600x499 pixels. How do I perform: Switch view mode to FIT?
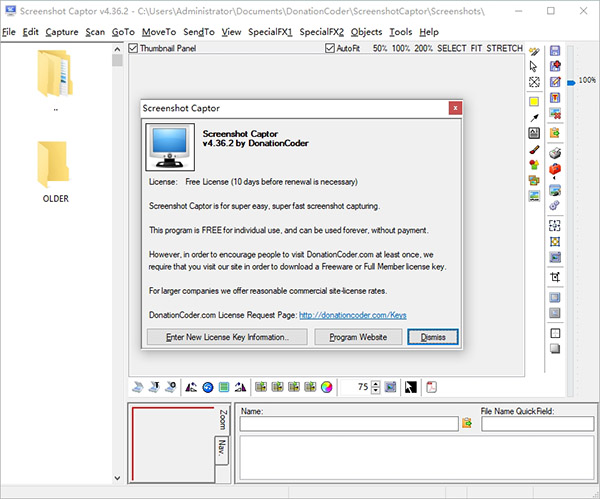(476, 48)
